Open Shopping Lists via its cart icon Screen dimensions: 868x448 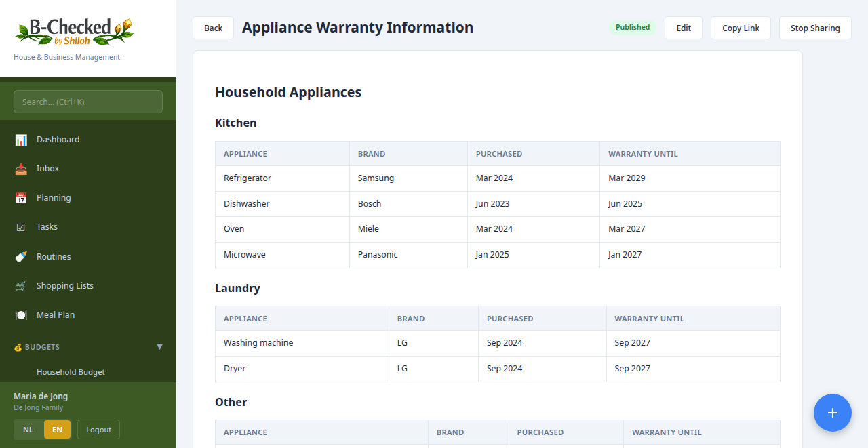tap(20, 285)
